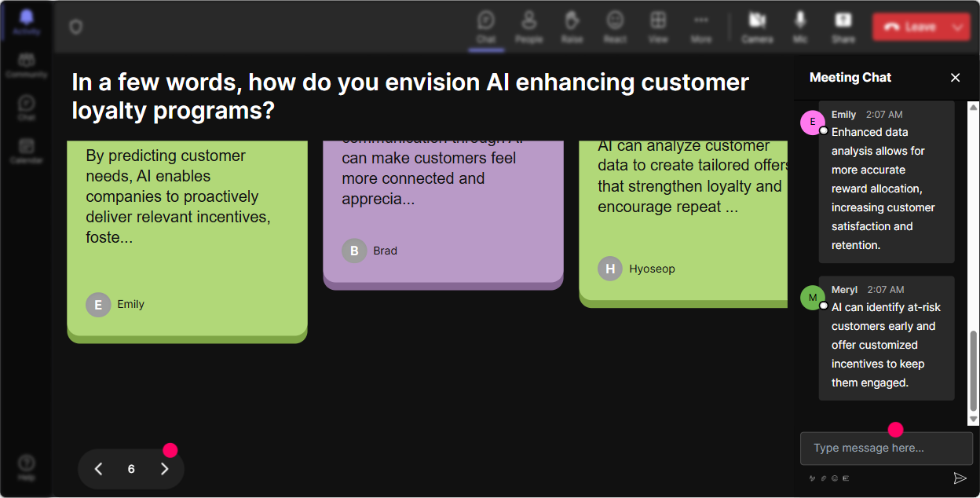Open Help at the sidebar bottom

pyautogui.click(x=26, y=467)
